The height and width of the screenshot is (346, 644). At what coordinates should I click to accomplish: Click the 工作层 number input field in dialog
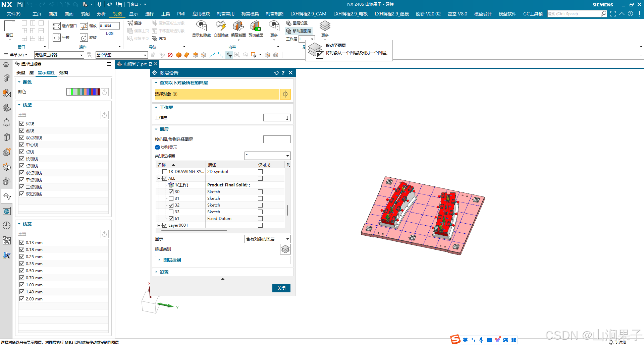[277, 118]
